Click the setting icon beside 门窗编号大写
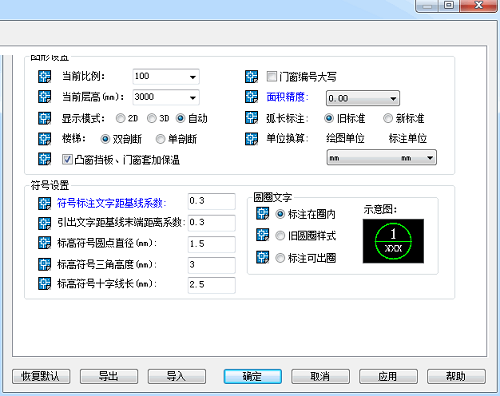This screenshot has height=396, width=500. click(251, 76)
